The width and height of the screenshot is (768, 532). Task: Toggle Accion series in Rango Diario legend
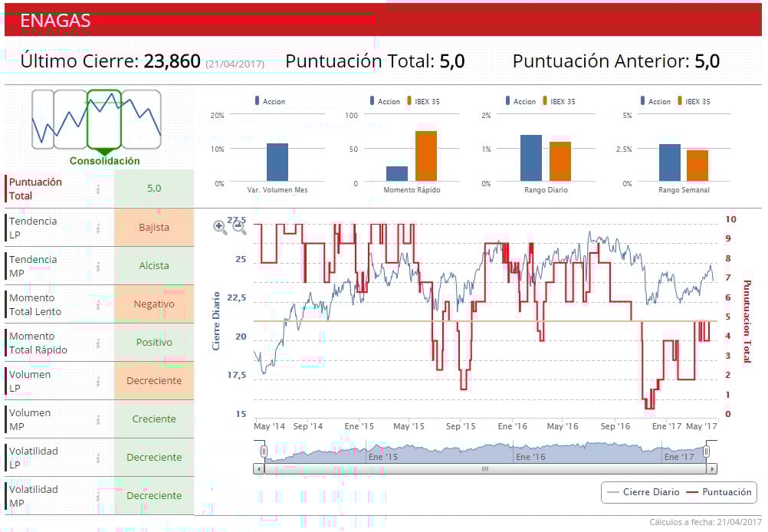point(520,101)
